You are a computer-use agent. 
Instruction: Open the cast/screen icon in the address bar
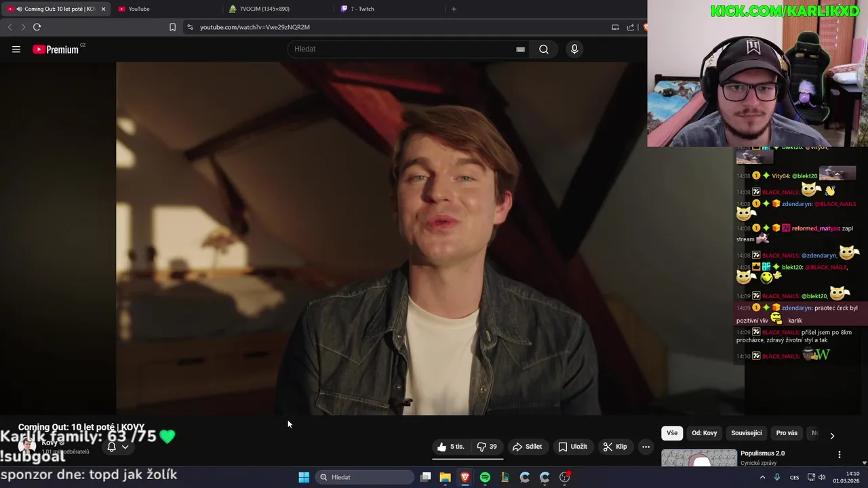point(615,27)
